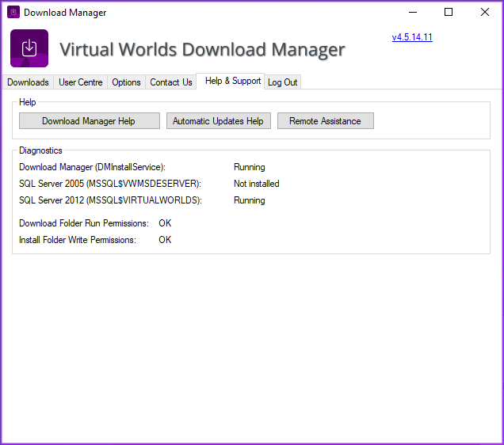Click Running status for DMInstallService
The width and height of the screenshot is (504, 445).
pyautogui.click(x=250, y=167)
